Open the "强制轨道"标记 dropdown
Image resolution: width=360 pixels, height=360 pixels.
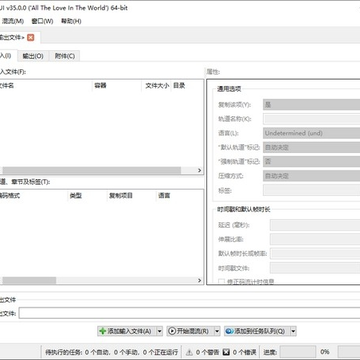[311, 162]
